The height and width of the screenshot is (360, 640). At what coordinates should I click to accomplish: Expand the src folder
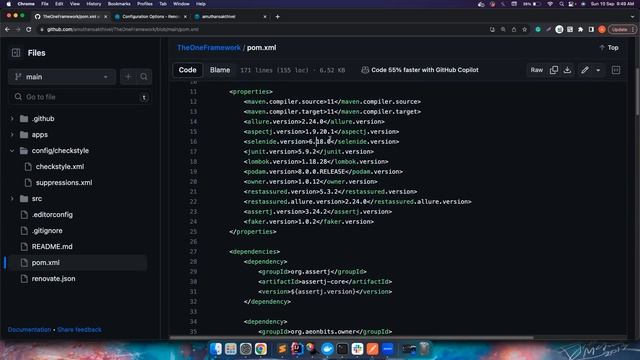pos(12,199)
